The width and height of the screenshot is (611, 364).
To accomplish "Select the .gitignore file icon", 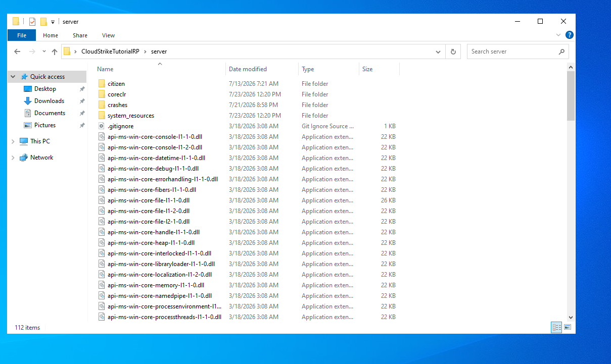I will [101, 126].
